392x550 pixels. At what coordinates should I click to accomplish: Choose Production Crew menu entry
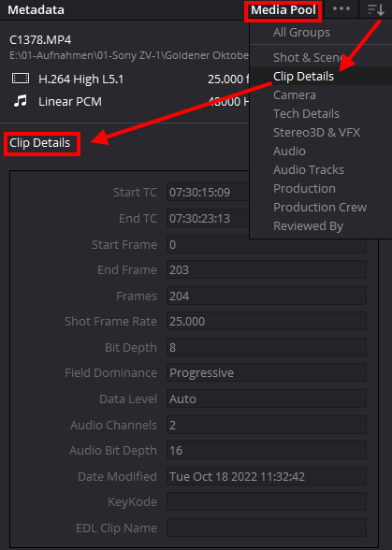point(320,208)
